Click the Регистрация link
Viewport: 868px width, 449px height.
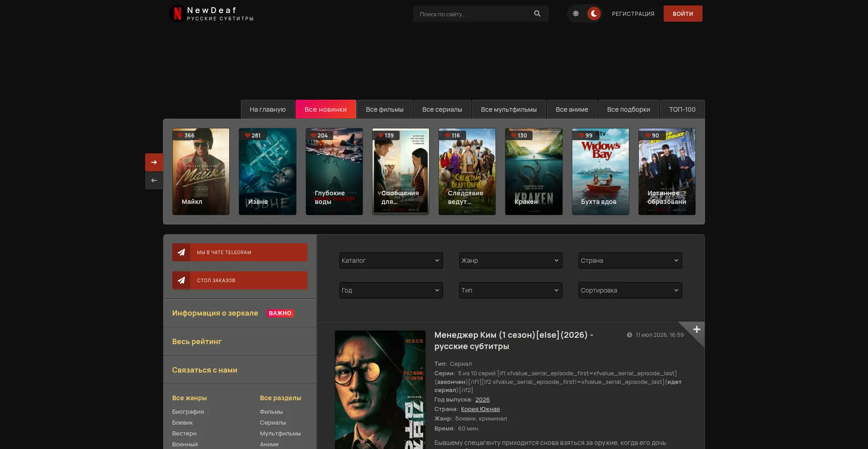(x=633, y=14)
